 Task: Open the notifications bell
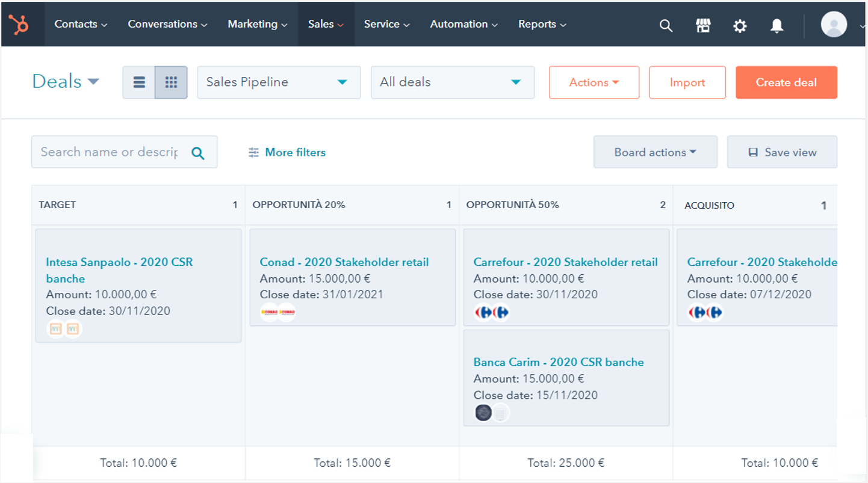777,25
